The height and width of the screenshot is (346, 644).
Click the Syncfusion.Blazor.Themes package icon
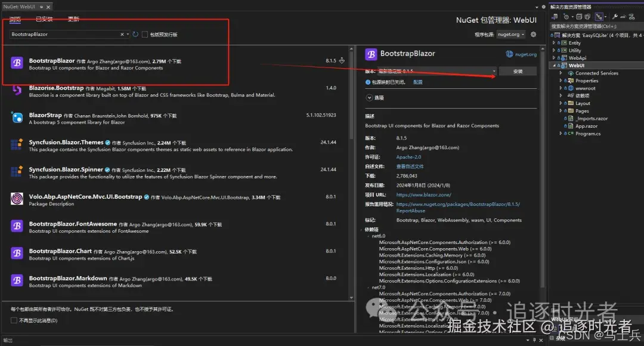click(17, 144)
